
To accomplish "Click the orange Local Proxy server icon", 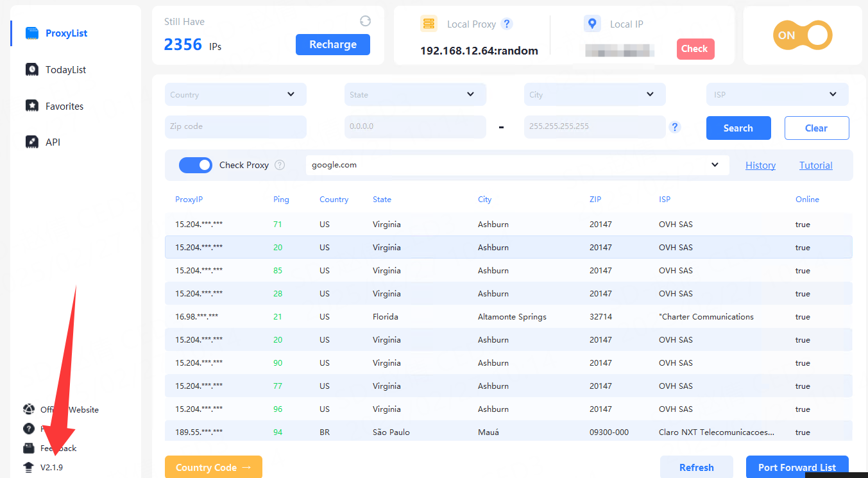I will point(429,24).
